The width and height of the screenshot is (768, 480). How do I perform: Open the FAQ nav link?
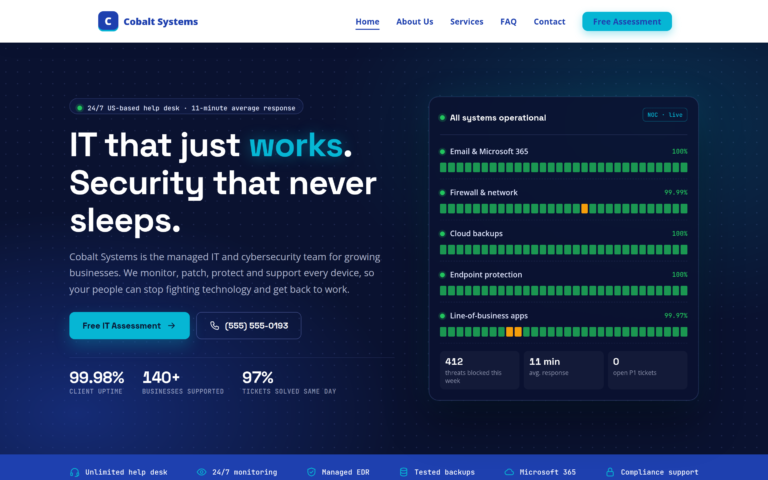pyautogui.click(x=508, y=22)
